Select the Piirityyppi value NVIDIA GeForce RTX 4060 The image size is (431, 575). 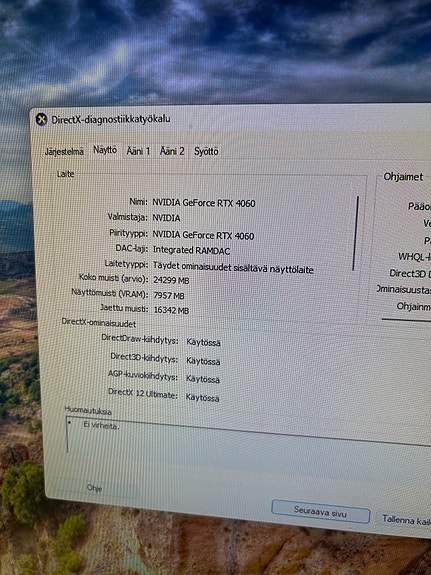pos(203,235)
